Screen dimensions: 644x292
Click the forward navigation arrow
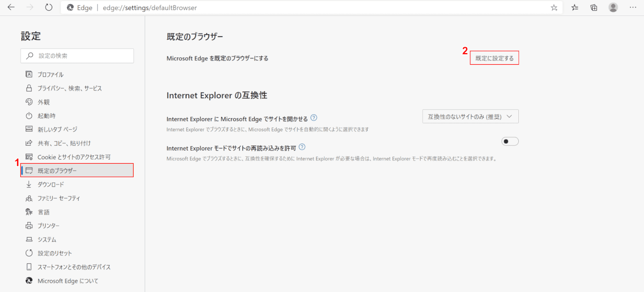(x=30, y=8)
